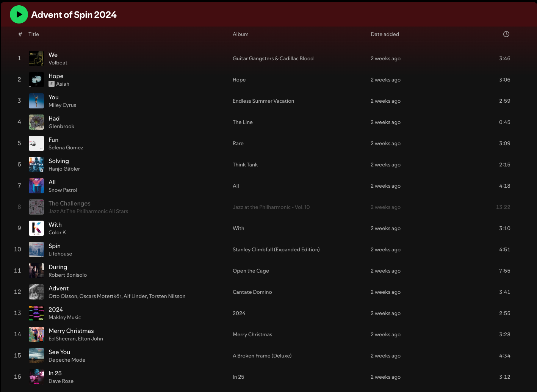Screen dimensions: 537x392
Task: Open album Think Tank
Action: pos(245,165)
